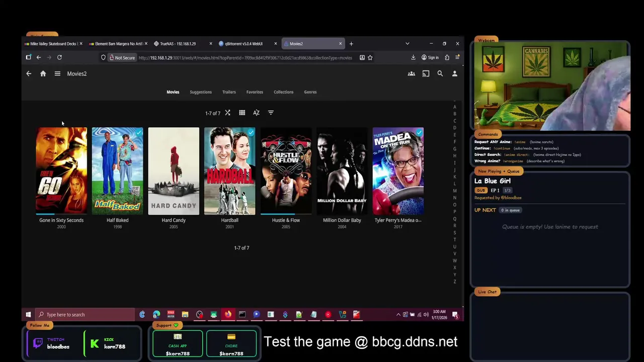Click the Million Dollar Baby title link

coord(342,220)
